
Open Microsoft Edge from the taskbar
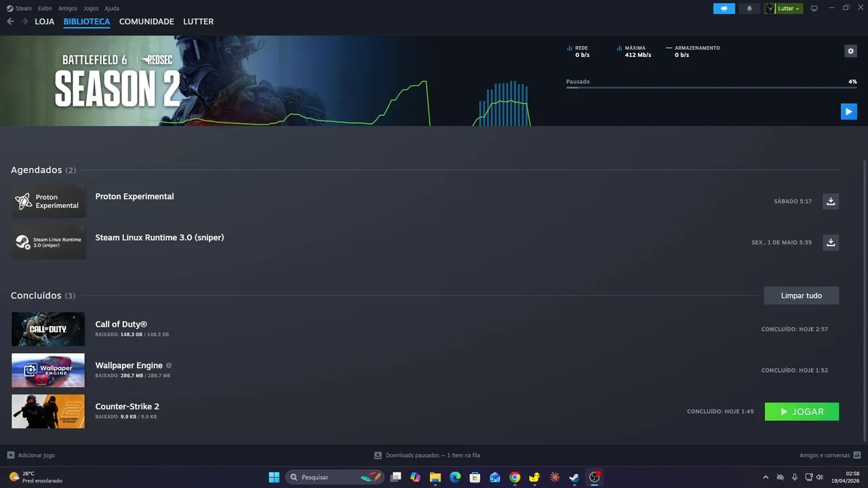click(455, 477)
